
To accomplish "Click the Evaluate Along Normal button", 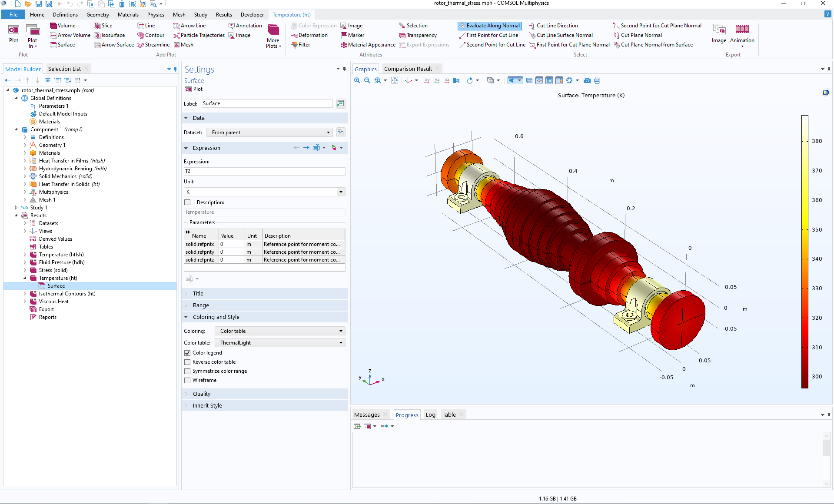I will click(489, 26).
